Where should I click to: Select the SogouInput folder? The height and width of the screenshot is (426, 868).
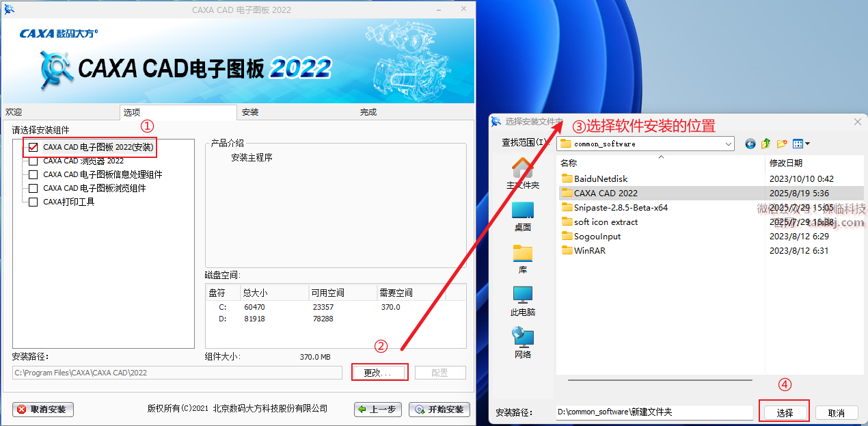tap(591, 236)
